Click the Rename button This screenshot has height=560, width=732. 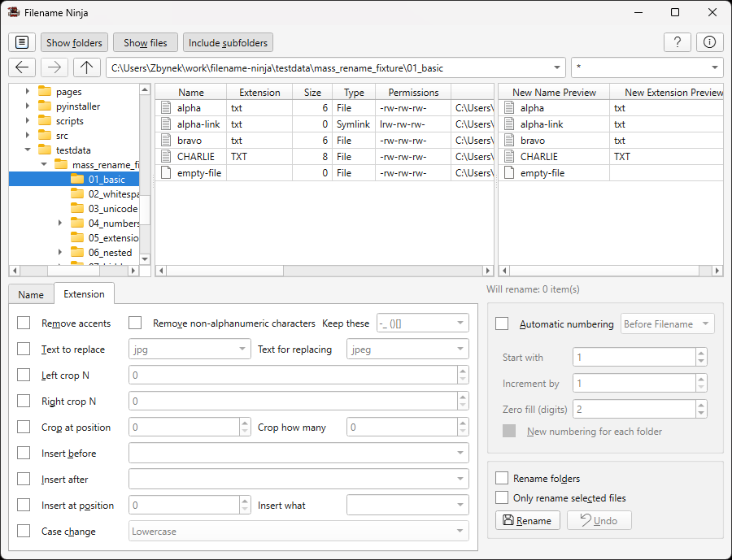pyautogui.click(x=527, y=519)
